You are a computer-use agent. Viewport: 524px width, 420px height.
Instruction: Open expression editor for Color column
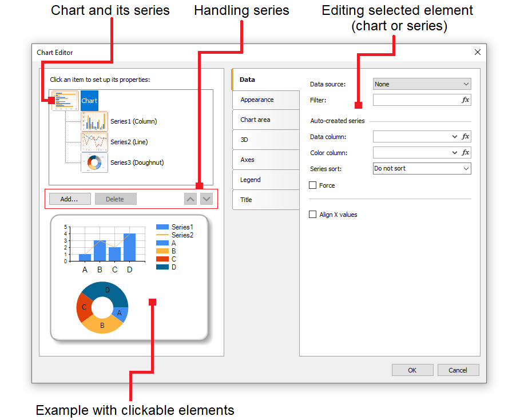coord(465,153)
